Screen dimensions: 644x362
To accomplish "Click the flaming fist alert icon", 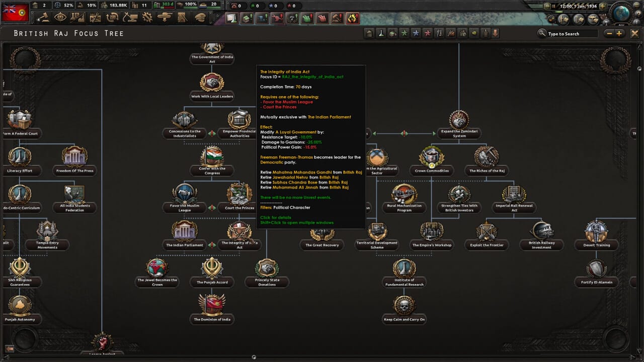I will click(353, 18).
